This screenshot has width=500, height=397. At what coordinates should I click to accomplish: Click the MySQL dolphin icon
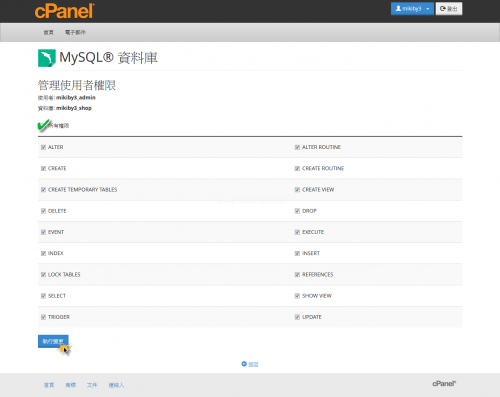pyautogui.click(x=47, y=58)
